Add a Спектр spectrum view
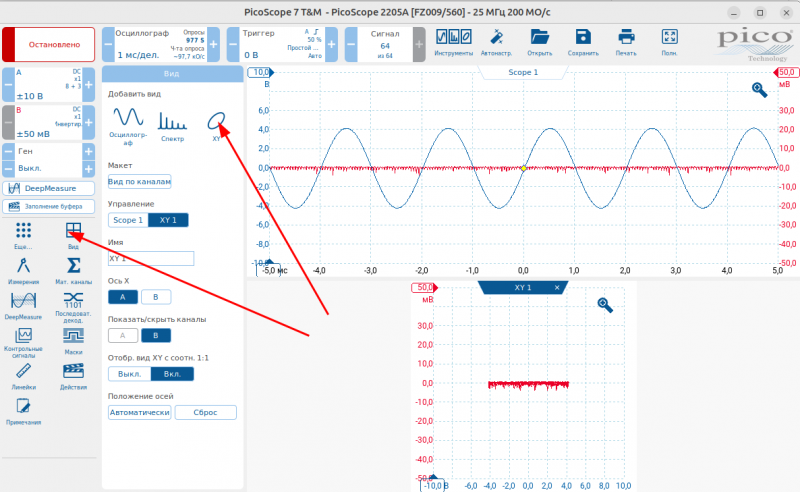This screenshot has height=492, width=800. [172, 126]
